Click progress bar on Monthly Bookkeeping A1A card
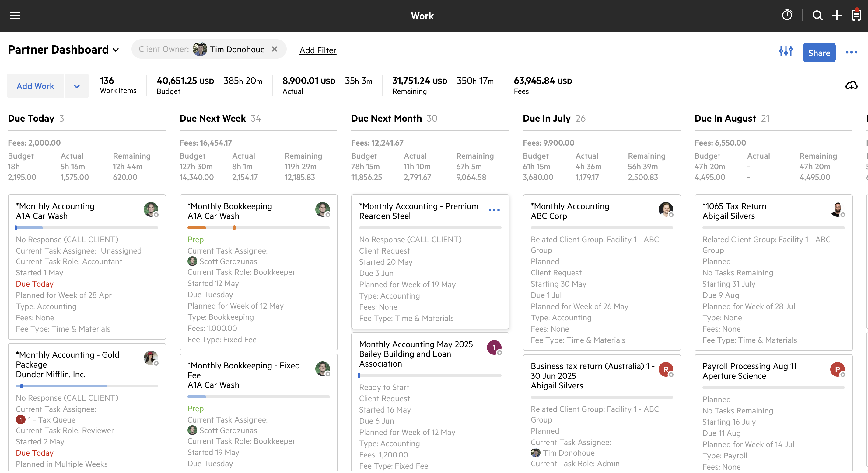 click(258, 228)
